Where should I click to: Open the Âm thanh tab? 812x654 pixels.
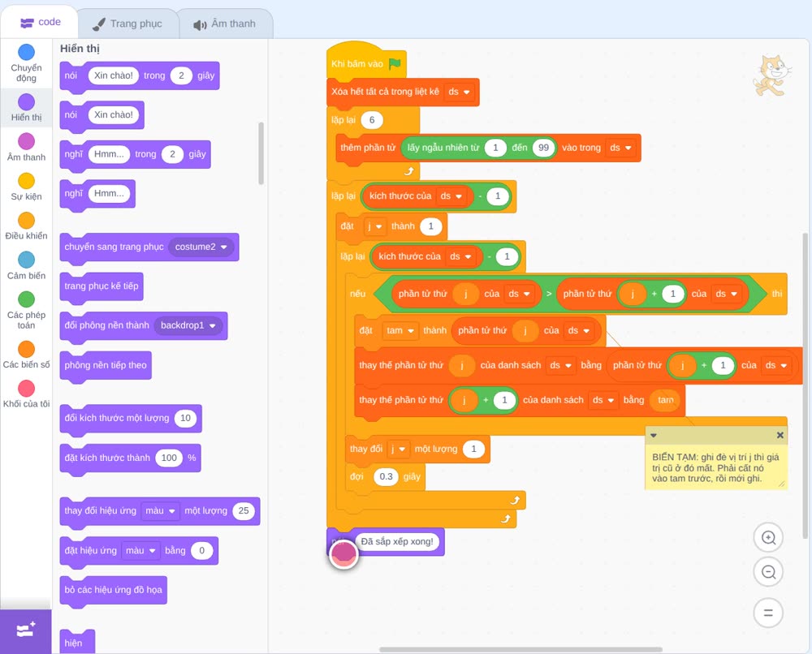point(225,24)
